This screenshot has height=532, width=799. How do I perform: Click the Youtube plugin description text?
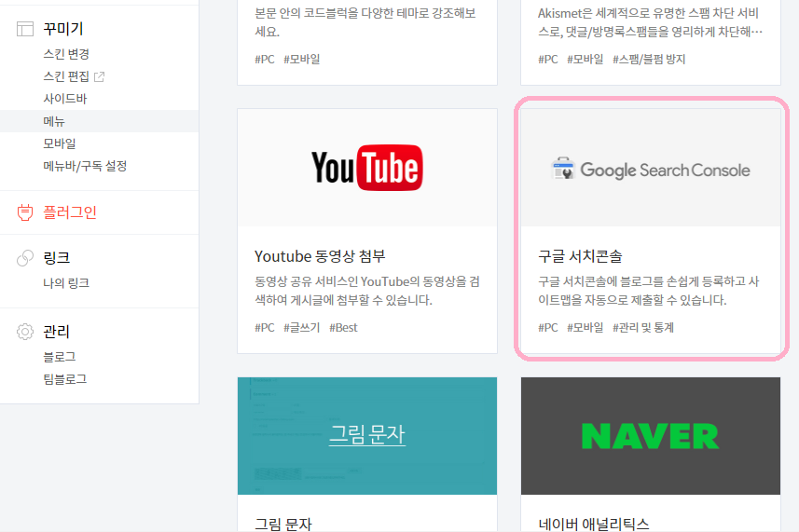coord(367,291)
